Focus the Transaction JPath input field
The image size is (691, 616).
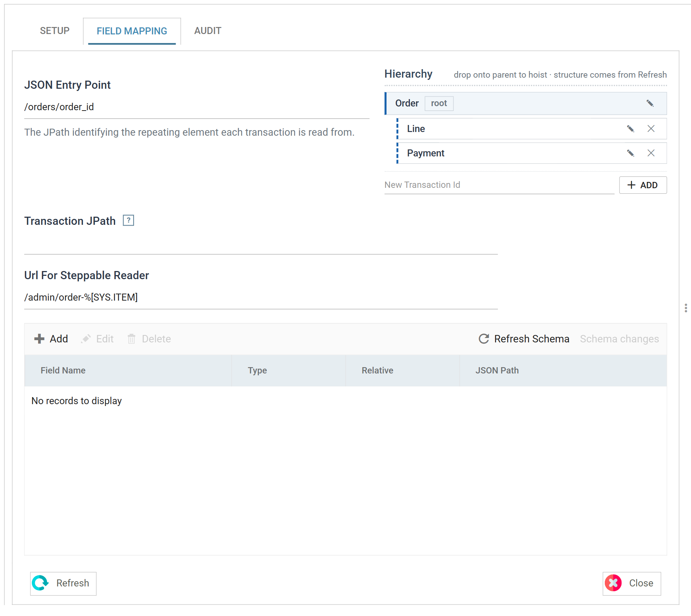(x=261, y=243)
